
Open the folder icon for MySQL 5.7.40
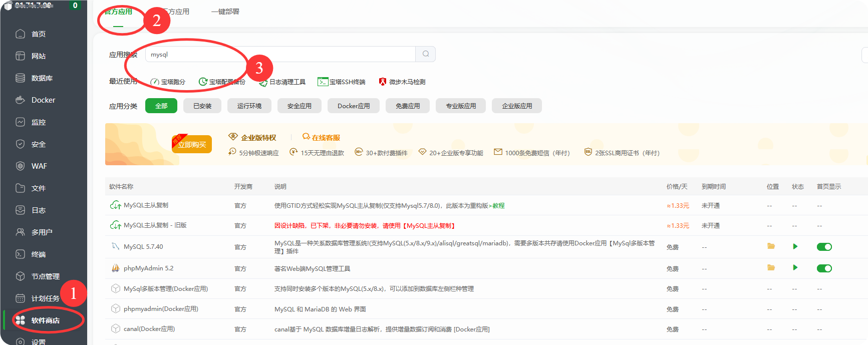point(771,246)
